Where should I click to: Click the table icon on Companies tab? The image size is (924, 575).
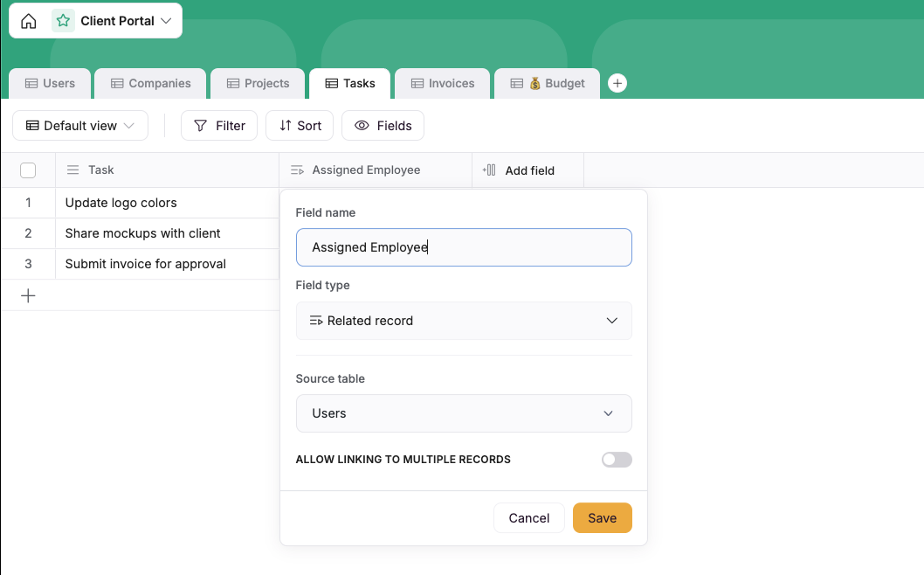[117, 83]
